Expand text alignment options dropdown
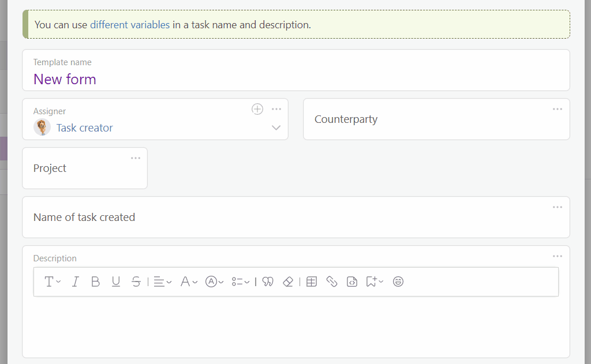 (x=162, y=282)
